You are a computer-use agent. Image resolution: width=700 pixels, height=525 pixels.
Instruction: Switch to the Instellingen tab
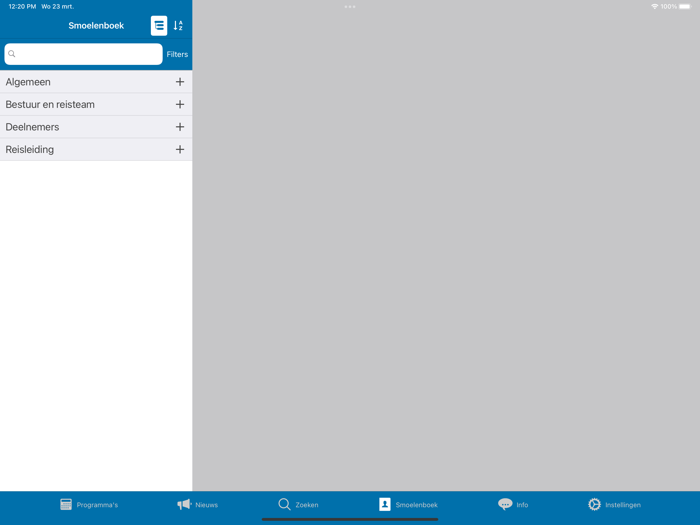(x=623, y=505)
